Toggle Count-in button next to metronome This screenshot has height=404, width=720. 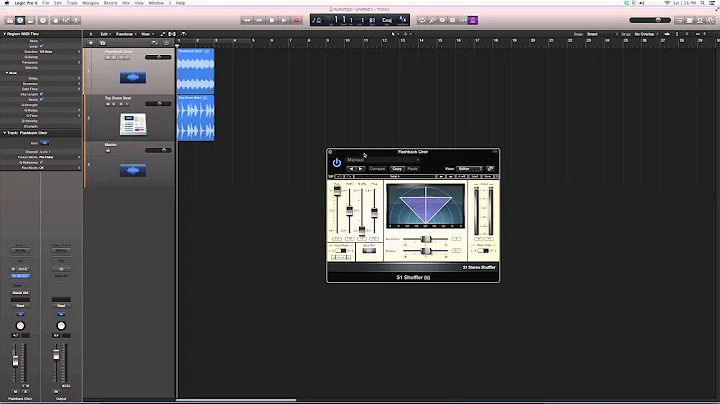point(463,20)
